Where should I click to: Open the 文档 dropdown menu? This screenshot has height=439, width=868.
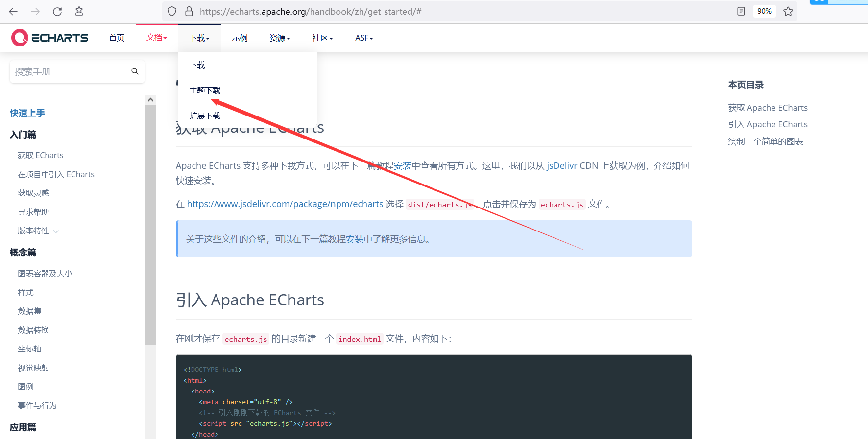coord(157,37)
